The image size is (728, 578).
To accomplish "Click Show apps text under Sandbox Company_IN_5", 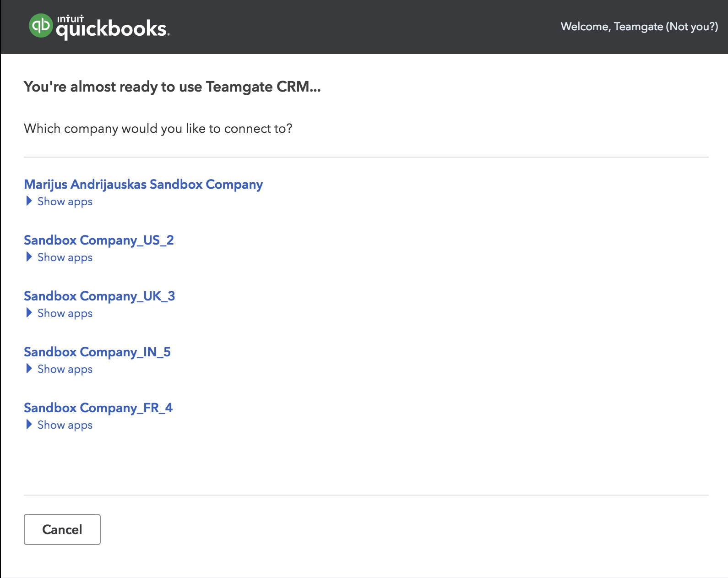I will [65, 369].
